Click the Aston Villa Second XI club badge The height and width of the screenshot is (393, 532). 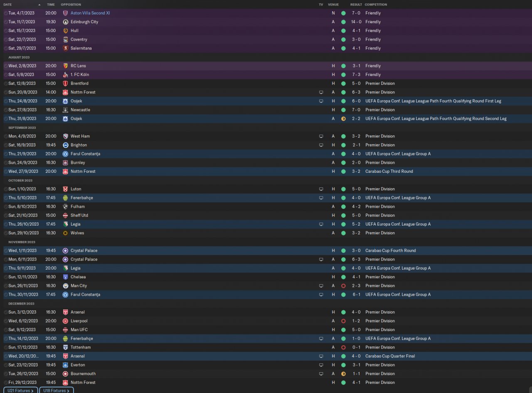pos(66,13)
